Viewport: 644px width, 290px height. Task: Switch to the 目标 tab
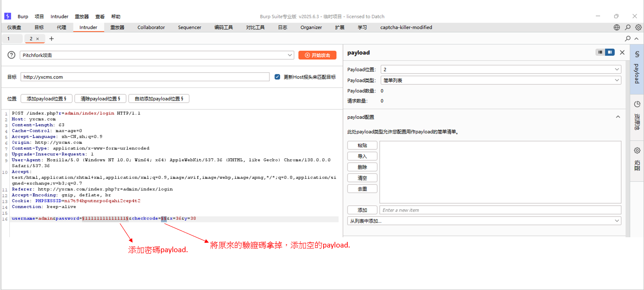point(39,28)
